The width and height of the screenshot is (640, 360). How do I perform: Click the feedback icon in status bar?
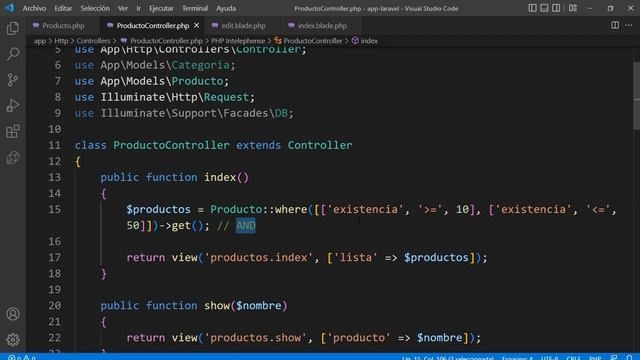coord(614,357)
